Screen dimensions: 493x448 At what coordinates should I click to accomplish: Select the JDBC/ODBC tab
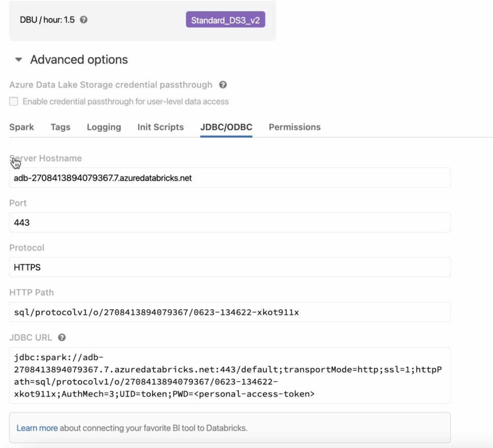(x=226, y=127)
